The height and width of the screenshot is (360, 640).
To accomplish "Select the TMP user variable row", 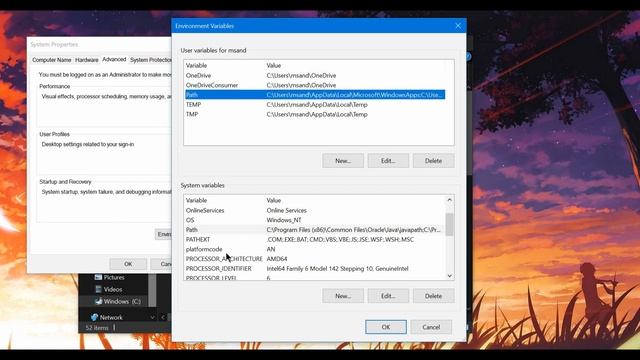I will pyautogui.click(x=315, y=114).
